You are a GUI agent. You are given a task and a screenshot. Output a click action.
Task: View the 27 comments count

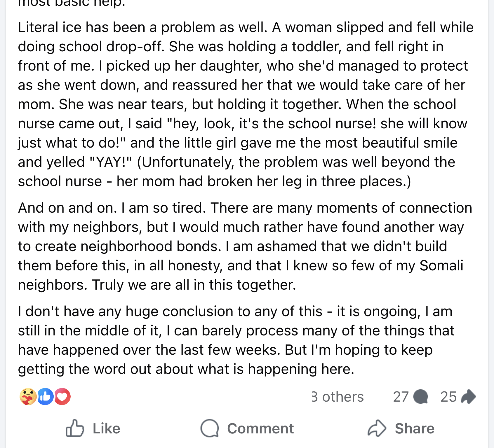tap(401, 397)
